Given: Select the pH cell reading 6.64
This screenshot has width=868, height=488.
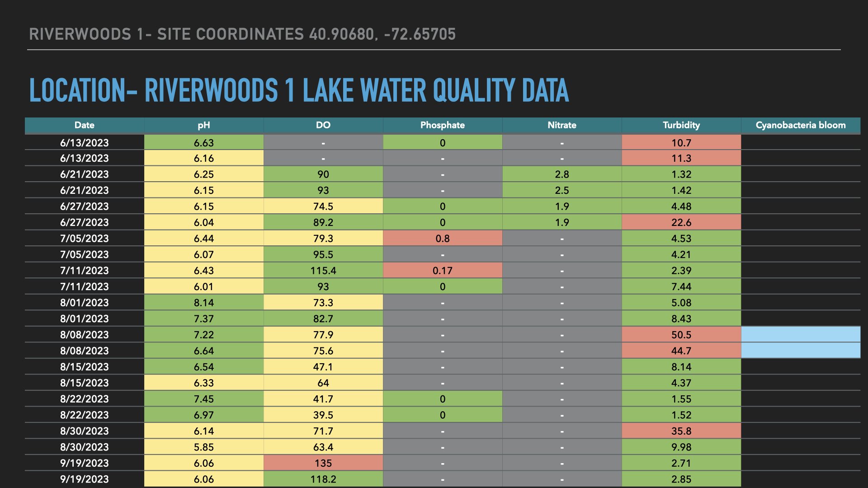Looking at the screenshot, I should pyautogui.click(x=204, y=351).
